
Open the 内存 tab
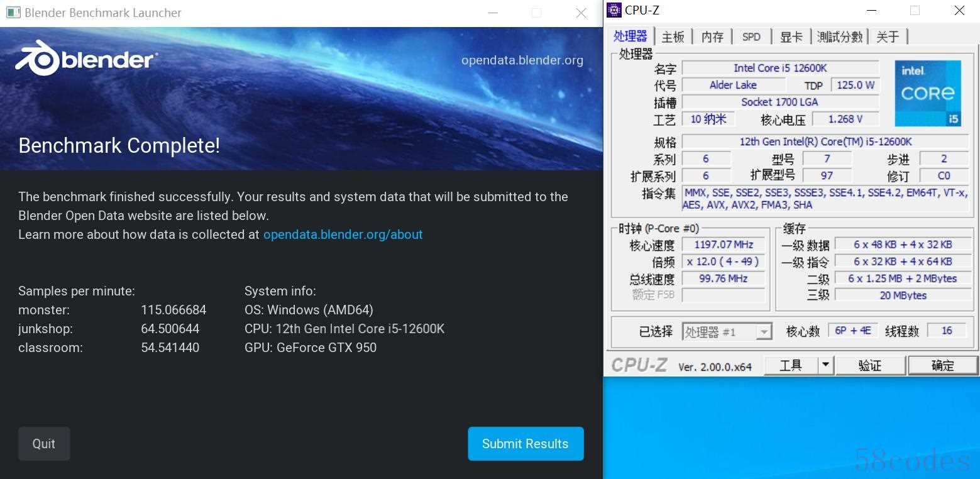pos(712,37)
